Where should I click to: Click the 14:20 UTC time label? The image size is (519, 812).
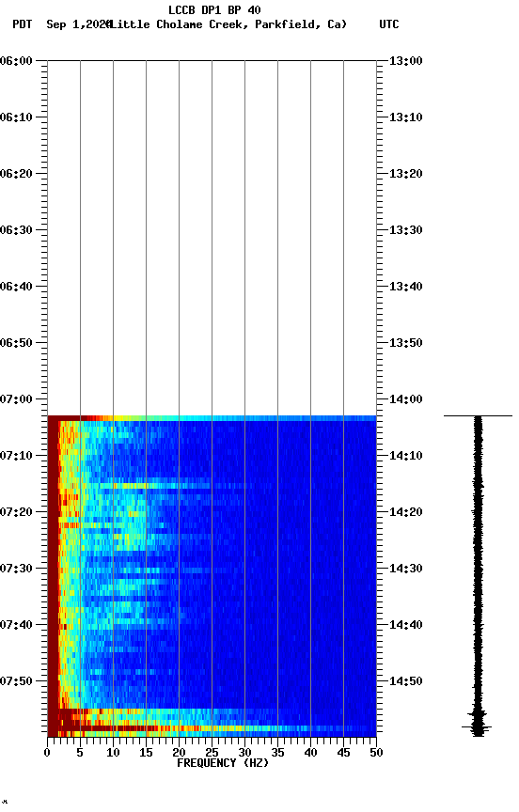(x=406, y=513)
